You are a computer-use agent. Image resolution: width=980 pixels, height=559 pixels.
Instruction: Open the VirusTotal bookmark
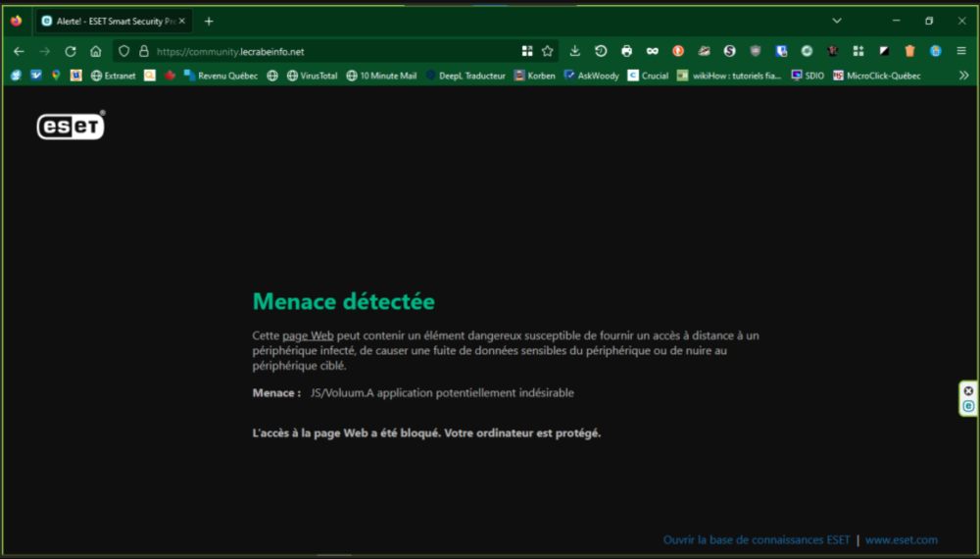(x=312, y=76)
